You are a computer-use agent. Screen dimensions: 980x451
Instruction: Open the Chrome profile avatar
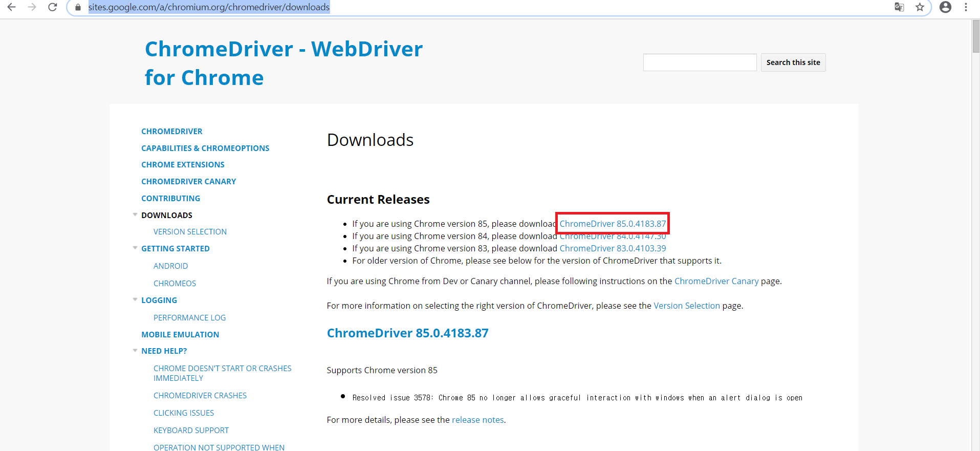(x=945, y=7)
